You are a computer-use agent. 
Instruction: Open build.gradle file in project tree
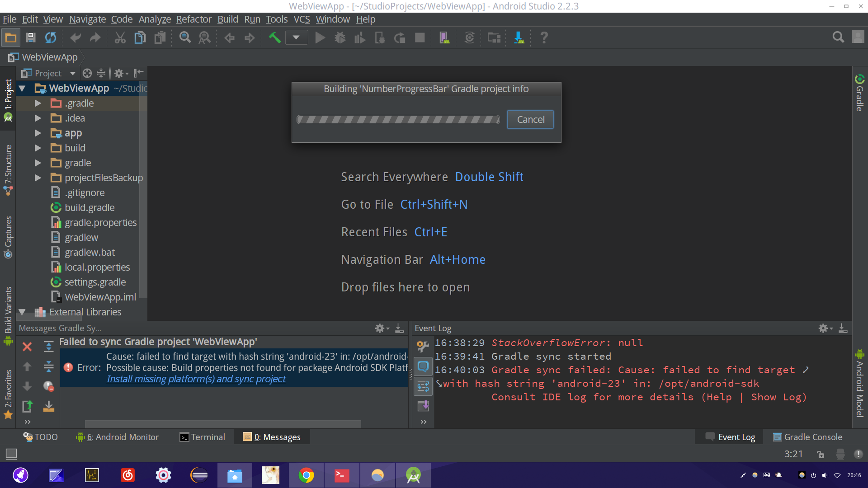pyautogui.click(x=90, y=207)
